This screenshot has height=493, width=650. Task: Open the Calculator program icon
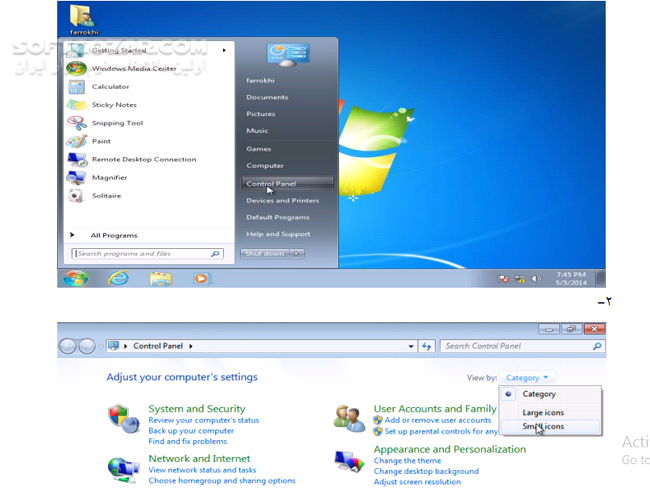pos(77,87)
